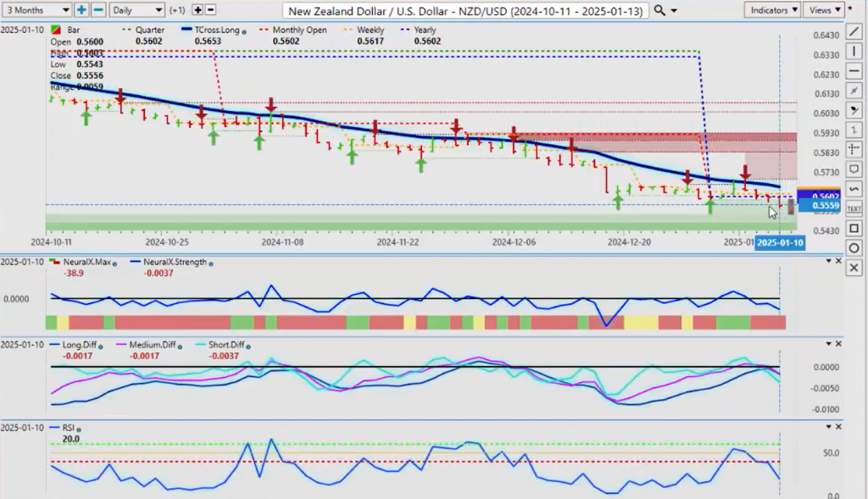This screenshot has height=499, width=868.
Task: Select the horizontal line drawing tool
Action: click(854, 71)
